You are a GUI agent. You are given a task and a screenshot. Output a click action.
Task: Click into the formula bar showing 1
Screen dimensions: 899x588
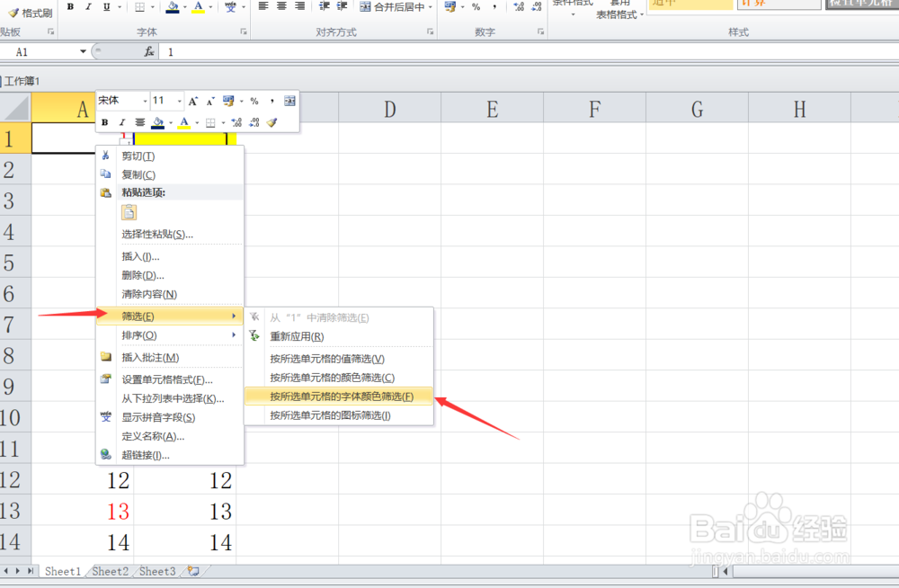pos(528,52)
